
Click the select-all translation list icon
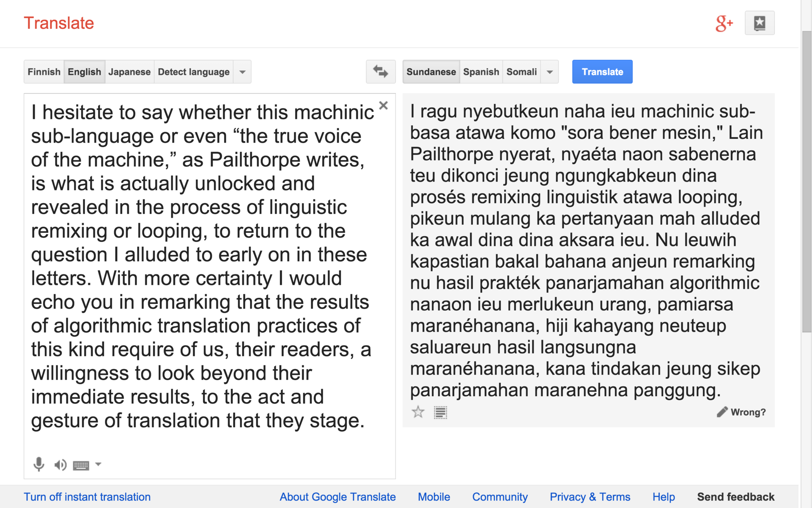(440, 412)
